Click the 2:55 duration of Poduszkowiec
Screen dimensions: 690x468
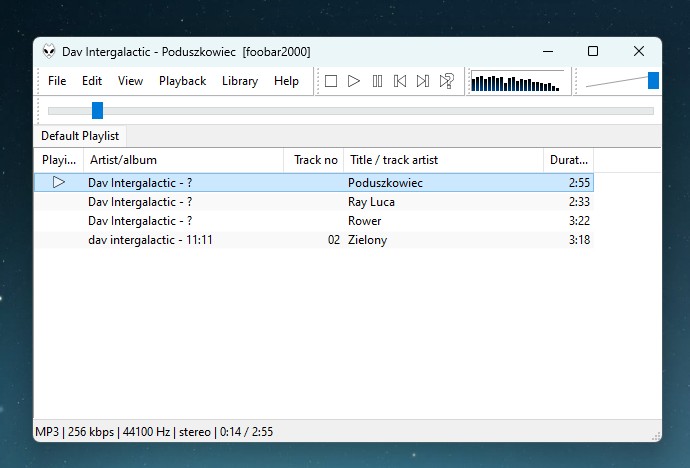click(579, 183)
